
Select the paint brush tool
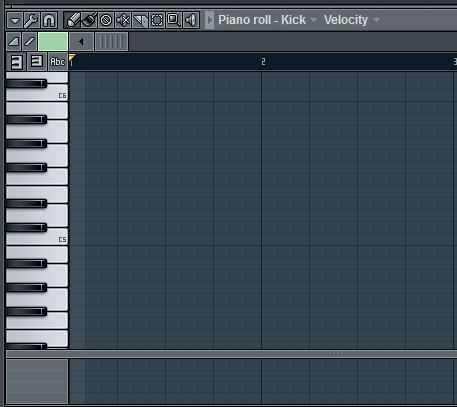click(x=89, y=21)
